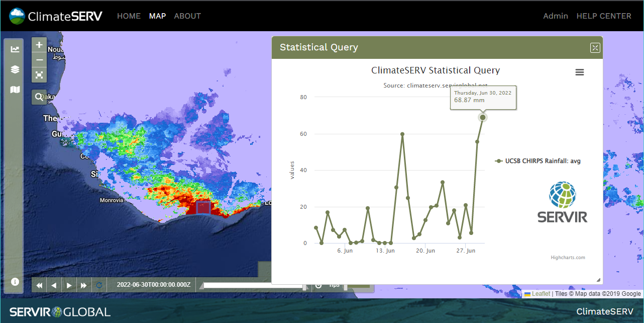Toggle full screen map view
644x323 pixels.
tap(39, 75)
